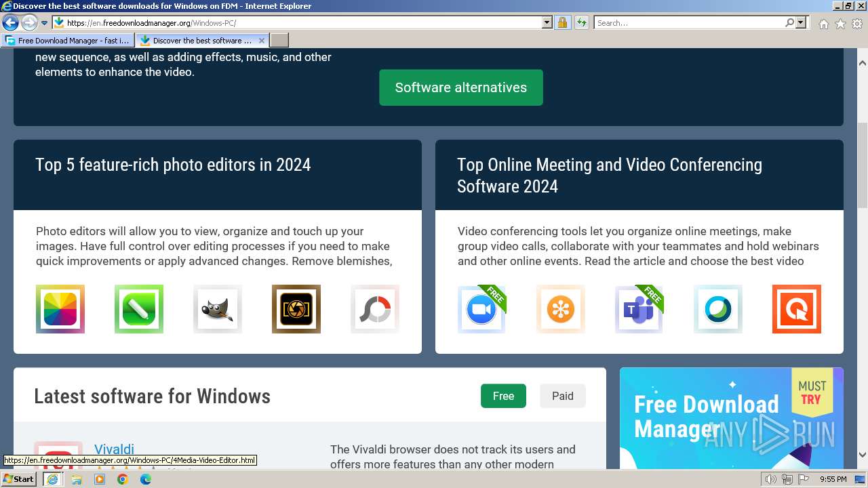Open the recent pages dropdown arrow
Image resolution: width=868 pixels, height=488 pixels.
tap(44, 22)
